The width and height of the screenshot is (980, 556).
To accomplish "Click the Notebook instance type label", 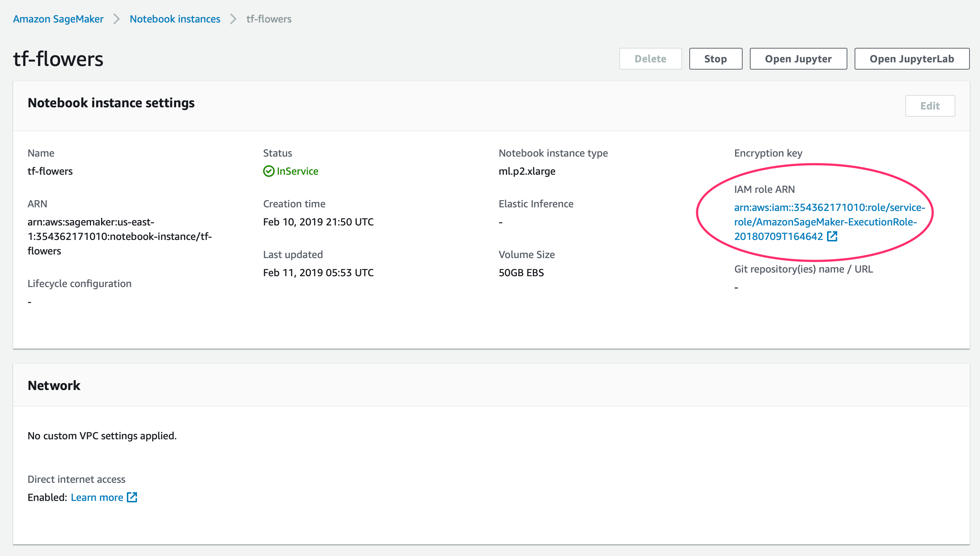I will (x=553, y=153).
